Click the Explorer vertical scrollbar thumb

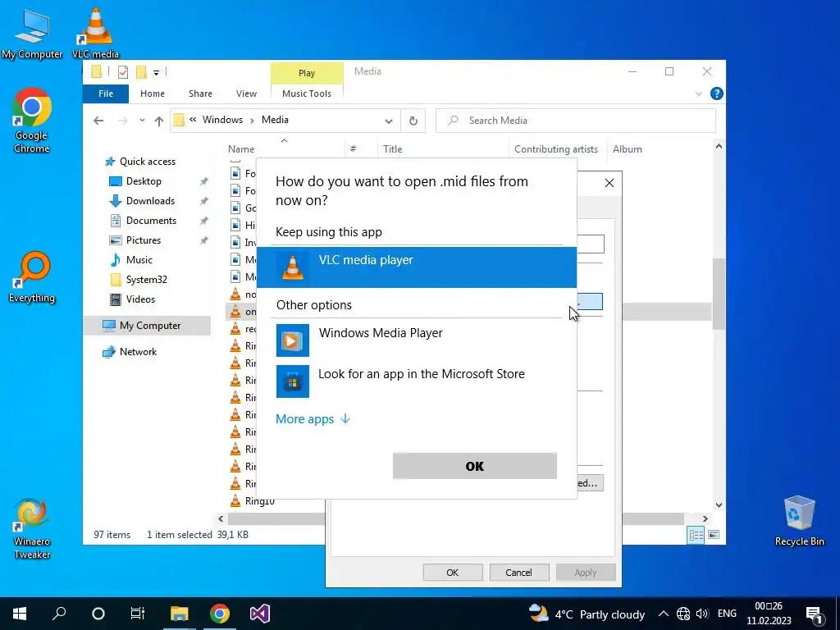pyautogui.click(x=719, y=294)
